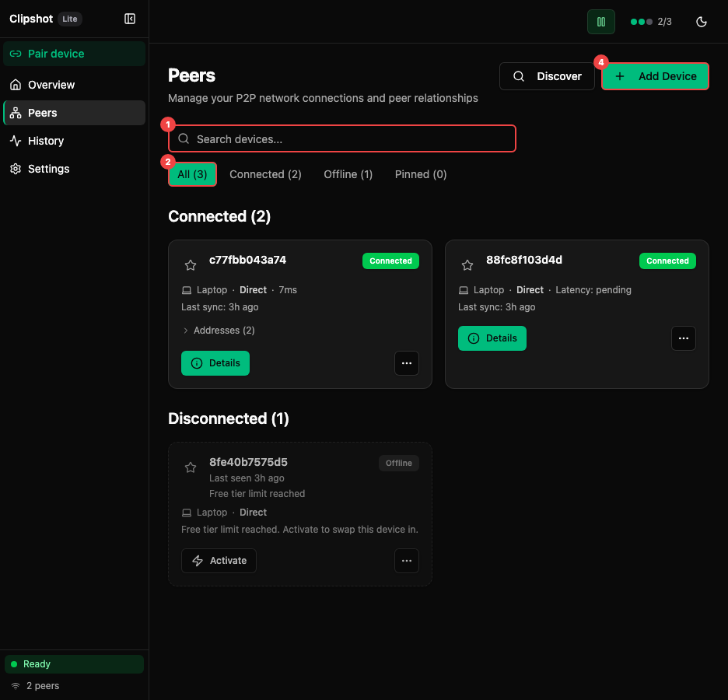Viewport: 728px width, 700px height.
Task: Click the Add Device button
Action: pyautogui.click(x=655, y=76)
